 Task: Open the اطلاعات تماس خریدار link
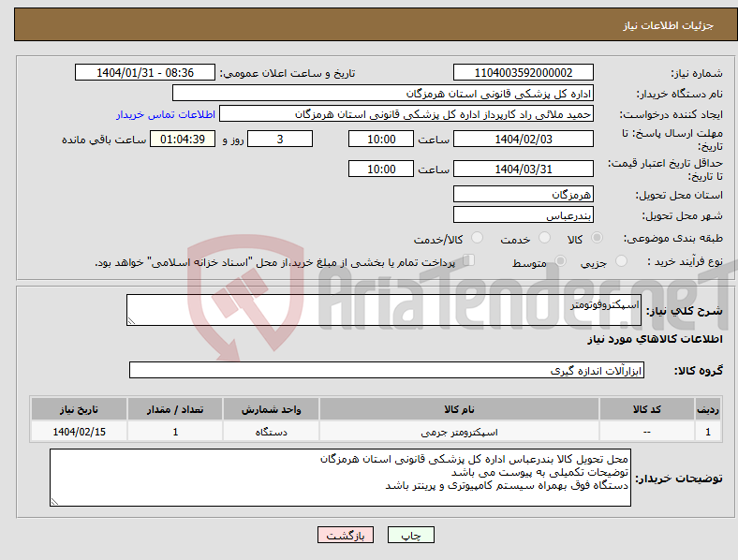tap(166, 114)
